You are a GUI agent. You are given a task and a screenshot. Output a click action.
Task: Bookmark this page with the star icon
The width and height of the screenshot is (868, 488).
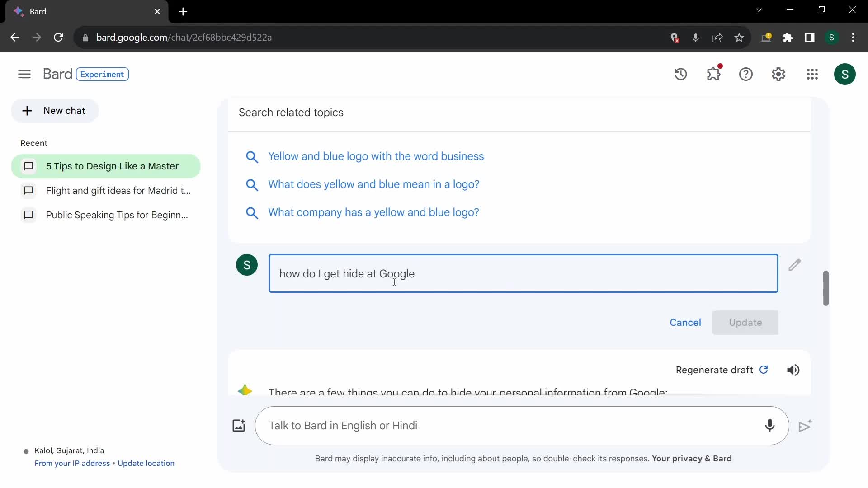click(x=739, y=38)
